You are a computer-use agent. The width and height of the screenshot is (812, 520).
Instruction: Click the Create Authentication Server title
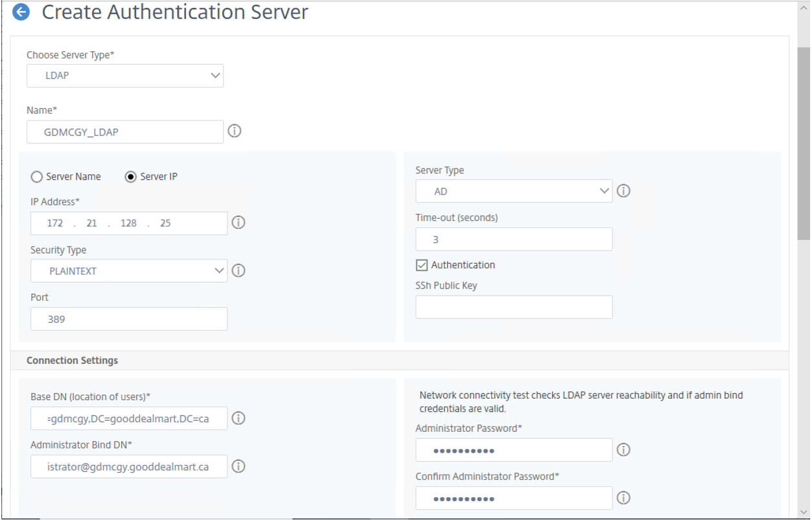pyautogui.click(x=175, y=12)
